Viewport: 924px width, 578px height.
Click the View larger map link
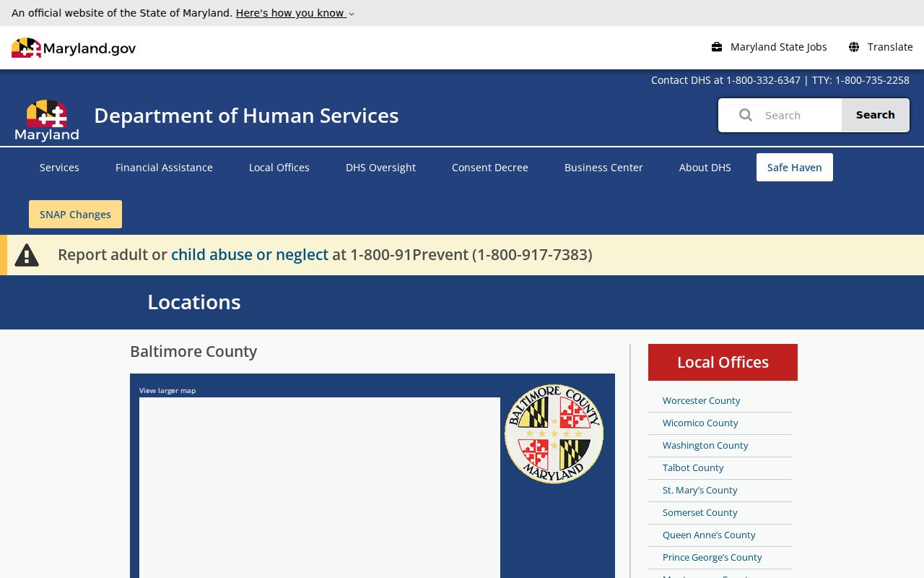(x=167, y=390)
